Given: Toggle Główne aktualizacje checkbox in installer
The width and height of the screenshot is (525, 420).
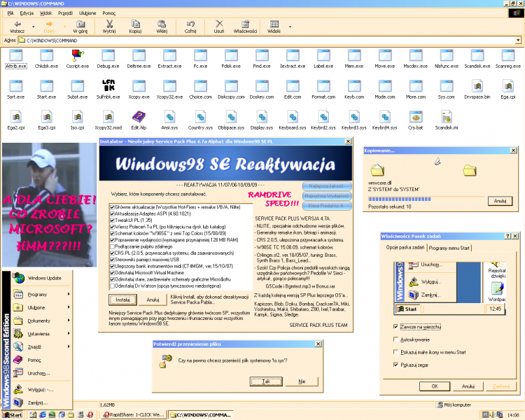Looking at the screenshot, I should click(112, 207).
